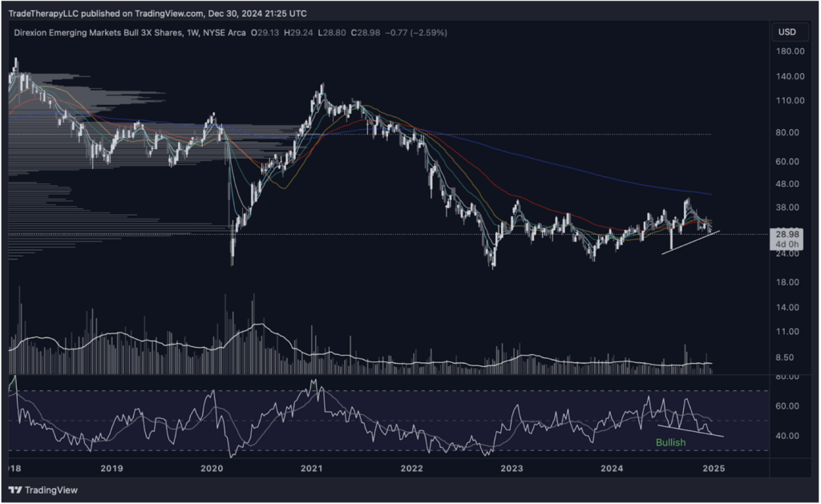Click the TradingView logo in bottom corner

pyautogui.click(x=40, y=490)
